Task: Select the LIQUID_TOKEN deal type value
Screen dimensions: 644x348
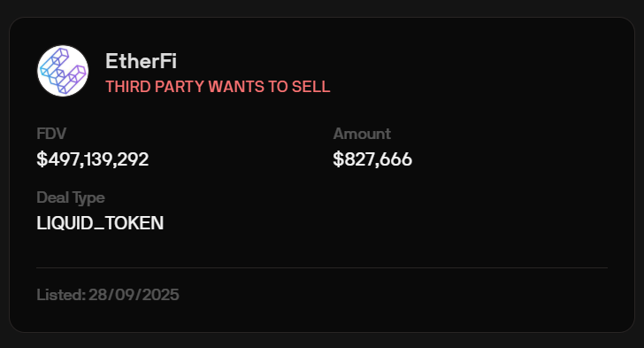Action: 100,223
